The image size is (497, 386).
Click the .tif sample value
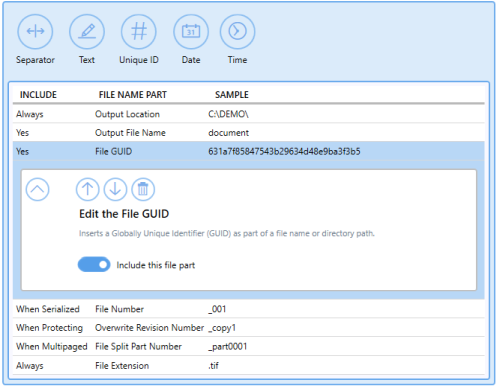click(x=214, y=366)
